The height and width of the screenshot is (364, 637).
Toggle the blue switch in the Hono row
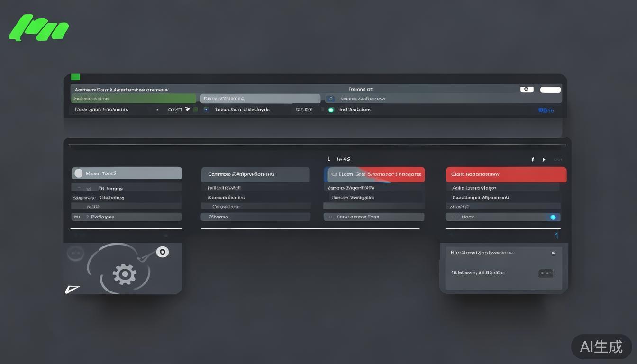(x=553, y=217)
